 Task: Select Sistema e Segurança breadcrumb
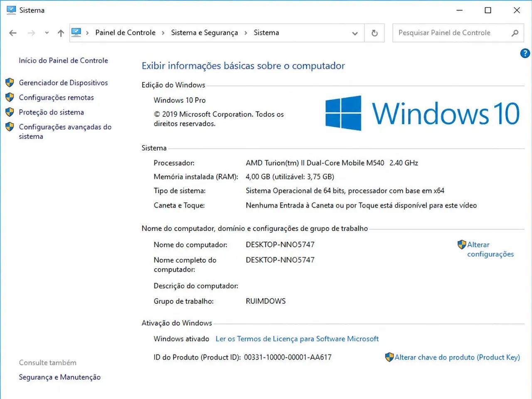pyautogui.click(x=204, y=32)
